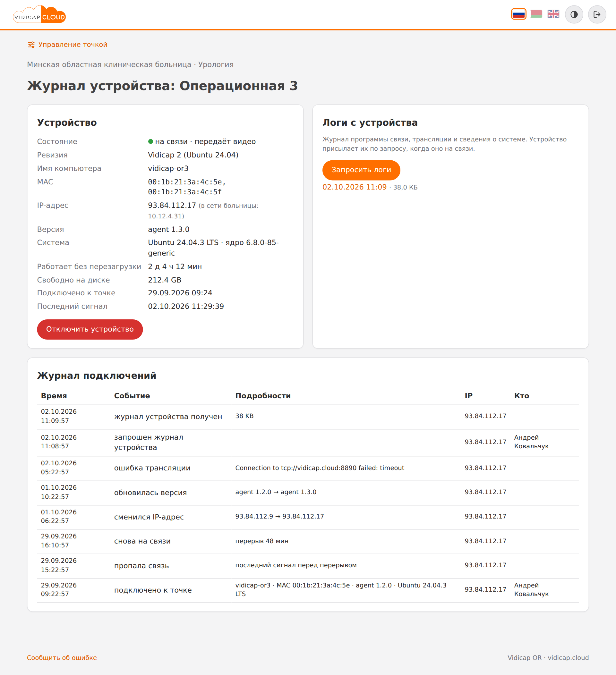
Task: Click MAC address 00:1b:21:3a:4c:5f
Action: (185, 192)
